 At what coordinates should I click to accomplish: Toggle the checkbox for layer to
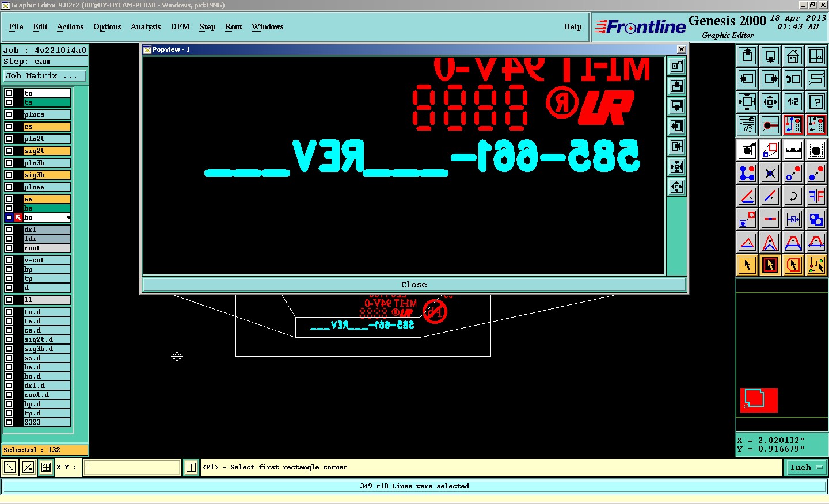9,93
